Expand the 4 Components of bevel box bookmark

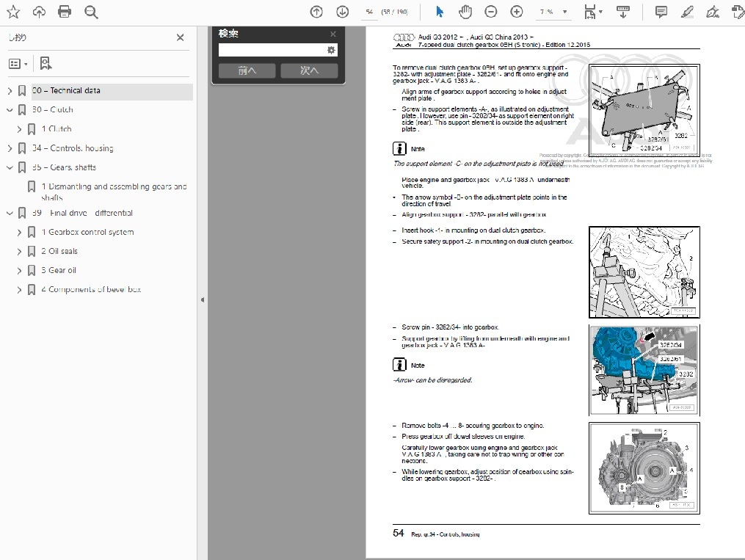20,290
